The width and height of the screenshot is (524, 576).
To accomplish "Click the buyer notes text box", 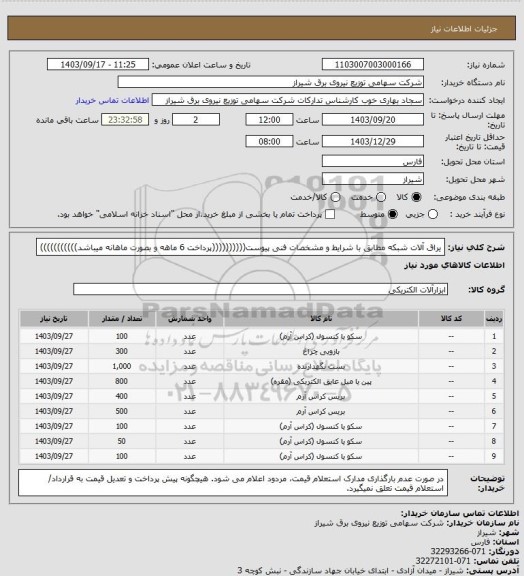I will 233,483.
